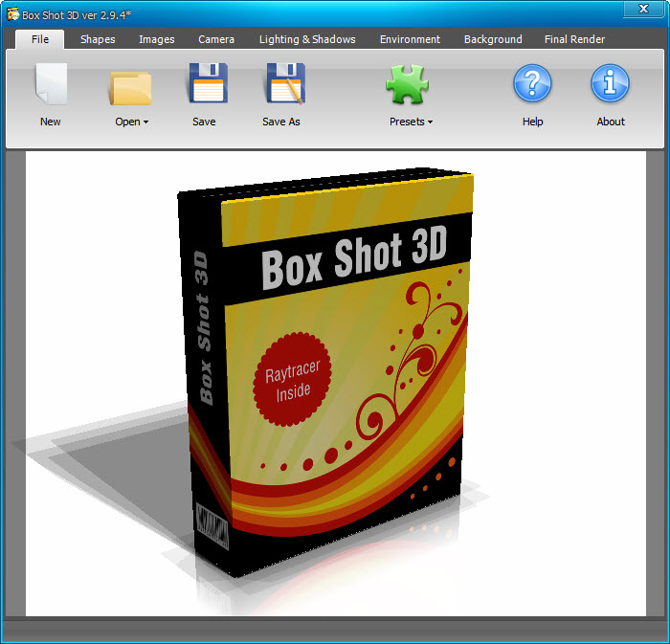Screen dimensions: 670x644
Task: Switch to the Background tab
Action: pyautogui.click(x=493, y=39)
